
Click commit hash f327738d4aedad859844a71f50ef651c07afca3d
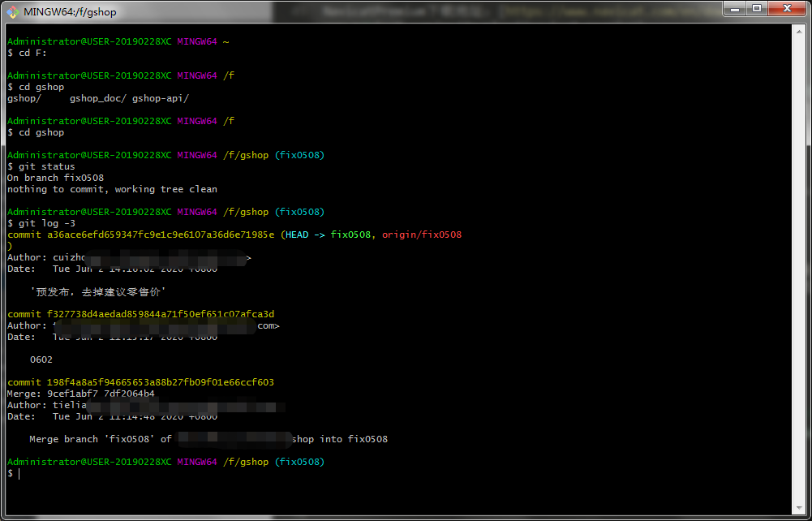[x=161, y=314]
